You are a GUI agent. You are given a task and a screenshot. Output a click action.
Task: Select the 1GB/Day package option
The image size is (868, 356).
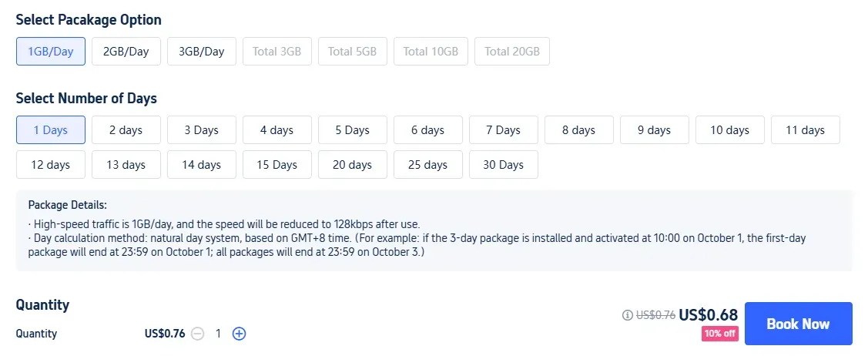(x=51, y=52)
